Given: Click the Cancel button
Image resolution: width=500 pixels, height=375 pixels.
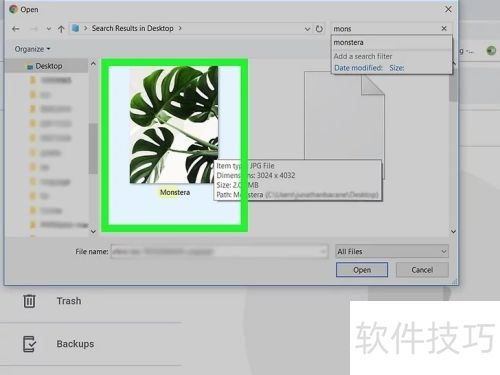Looking at the screenshot, I should [x=422, y=270].
